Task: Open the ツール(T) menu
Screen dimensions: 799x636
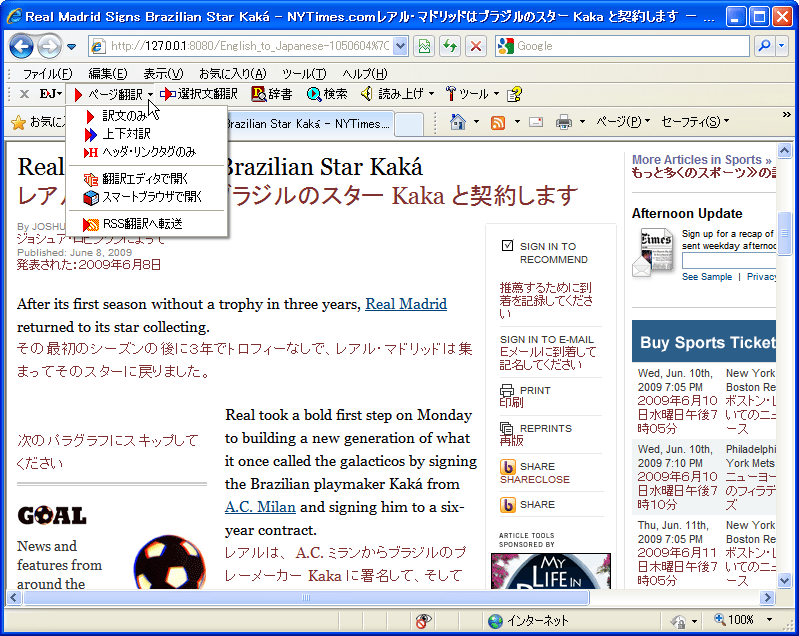Action: click(x=304, y=74)
